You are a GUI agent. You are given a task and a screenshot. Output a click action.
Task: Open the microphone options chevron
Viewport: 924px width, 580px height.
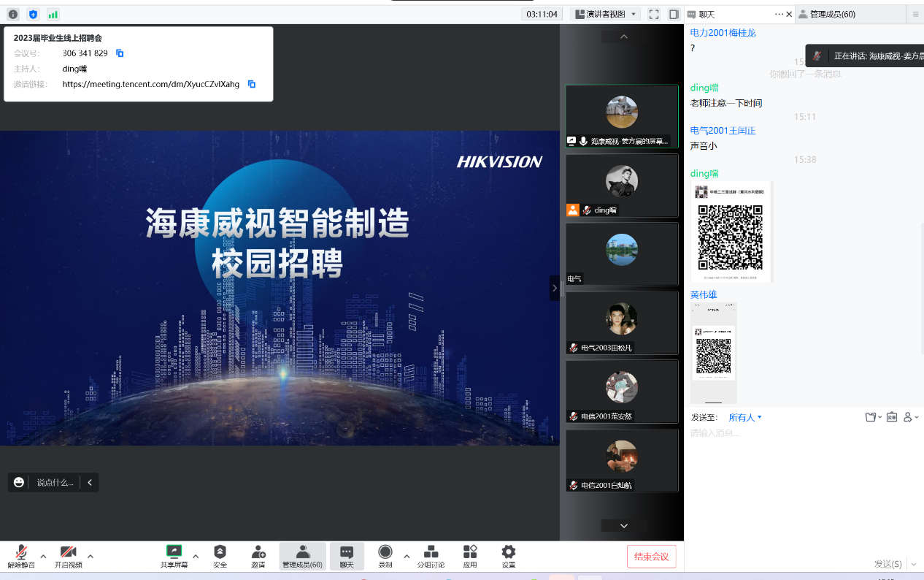(x=42, y=554)
